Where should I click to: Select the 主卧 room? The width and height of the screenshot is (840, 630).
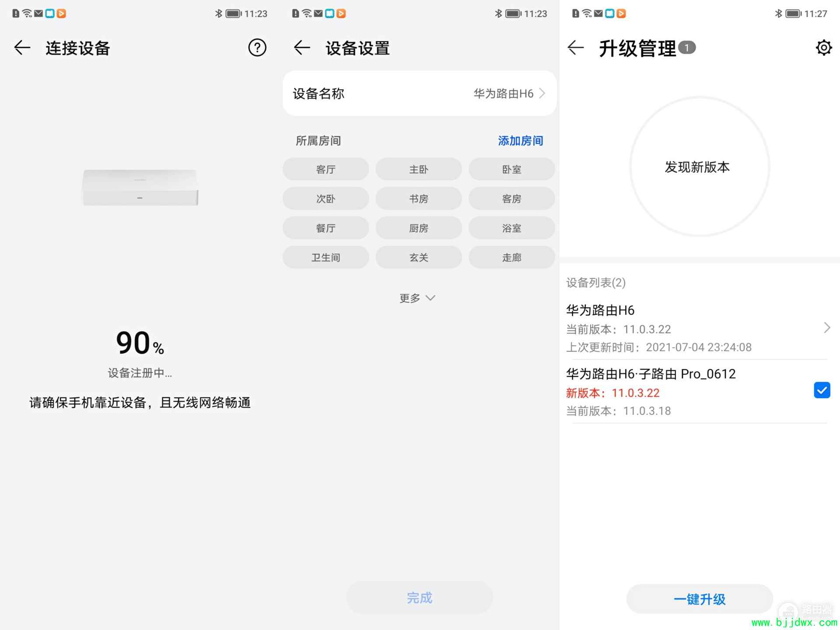419,169
